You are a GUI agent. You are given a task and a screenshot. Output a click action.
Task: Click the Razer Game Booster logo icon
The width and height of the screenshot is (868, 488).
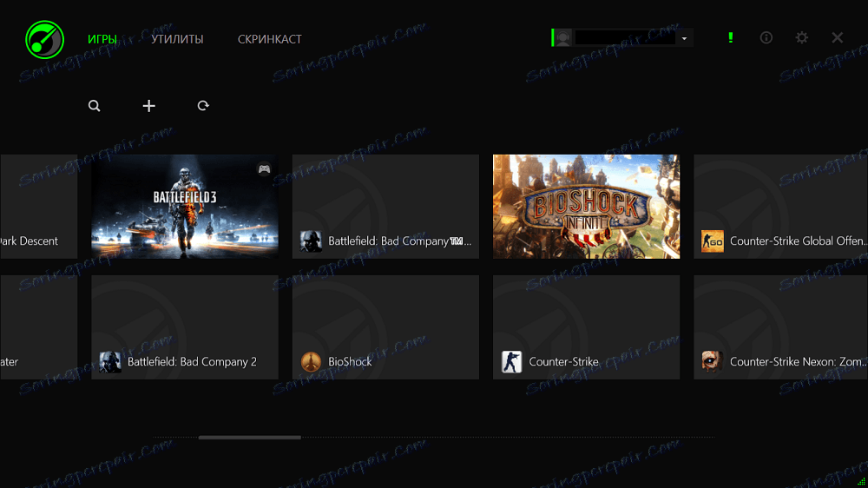pos(45,39)
